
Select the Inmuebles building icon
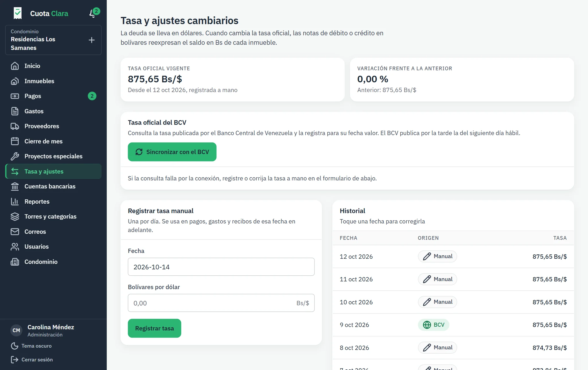coord(15,81)
